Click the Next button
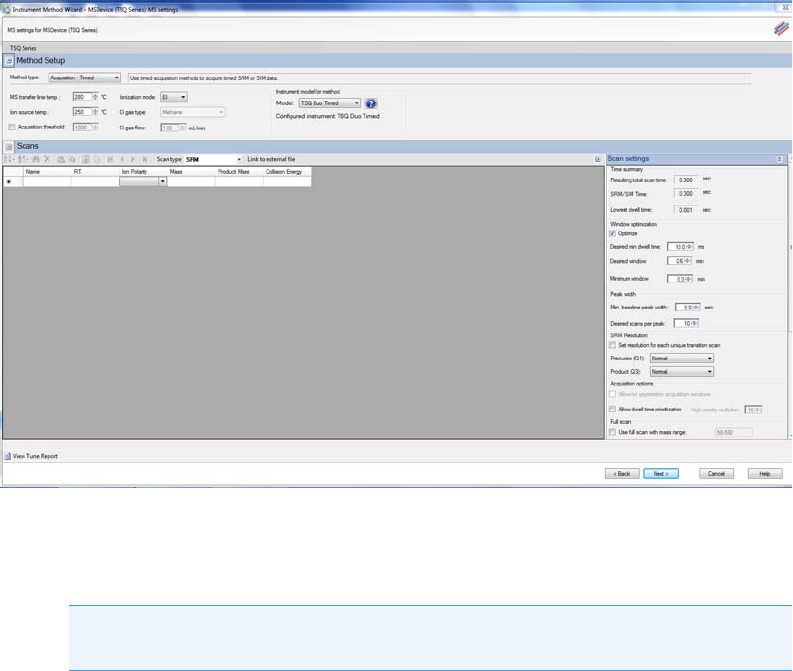This screenshot has height=671, width=793. click(x=661, y=474)
